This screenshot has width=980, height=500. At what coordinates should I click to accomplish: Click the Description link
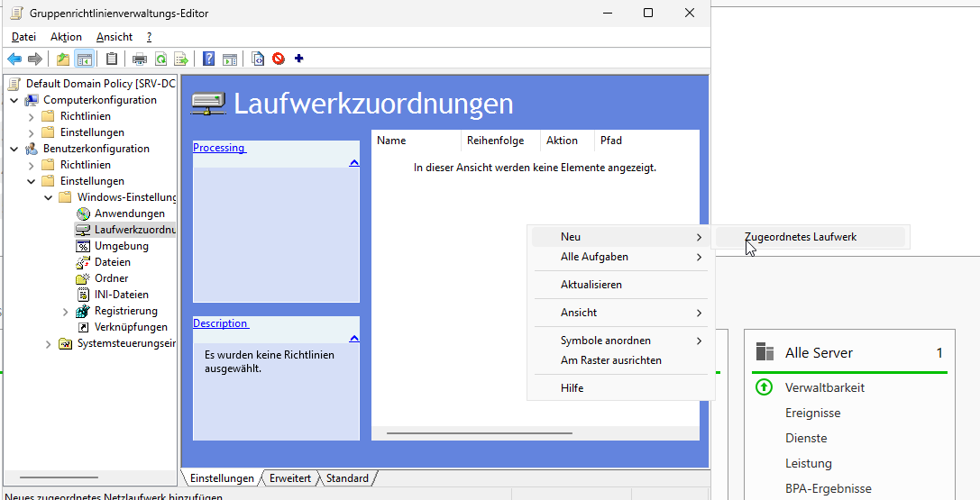pyautogui.click(x=220, y=323)
